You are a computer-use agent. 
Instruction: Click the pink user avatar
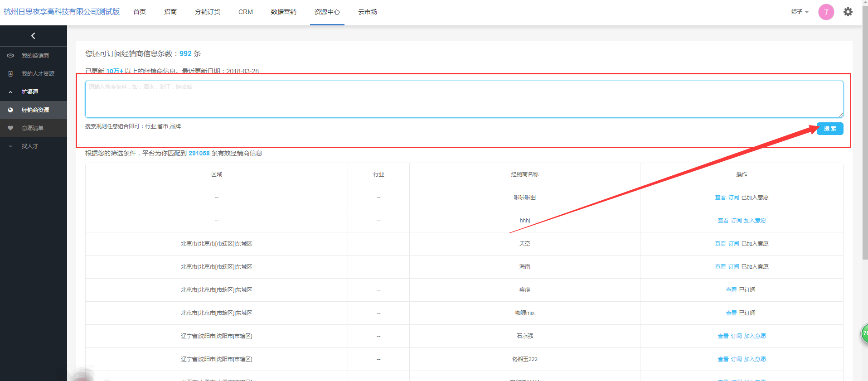826,12
